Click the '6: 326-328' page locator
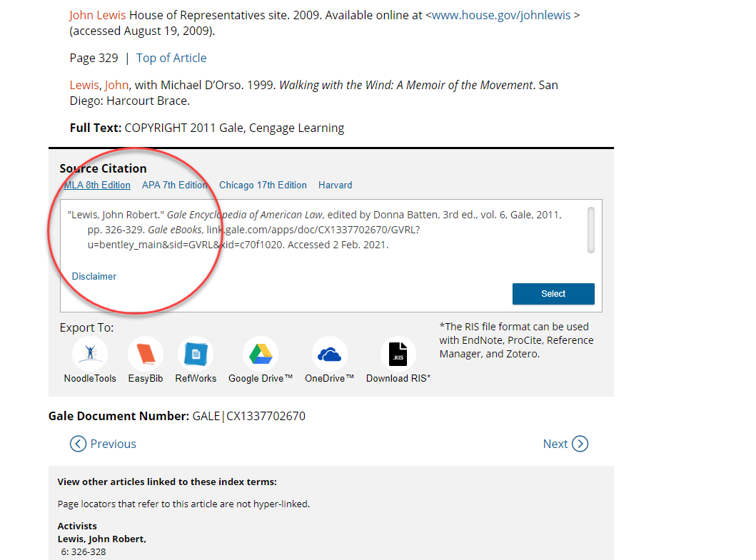The width and height of the screenshot is (756, 560). (x=84, y=552)
